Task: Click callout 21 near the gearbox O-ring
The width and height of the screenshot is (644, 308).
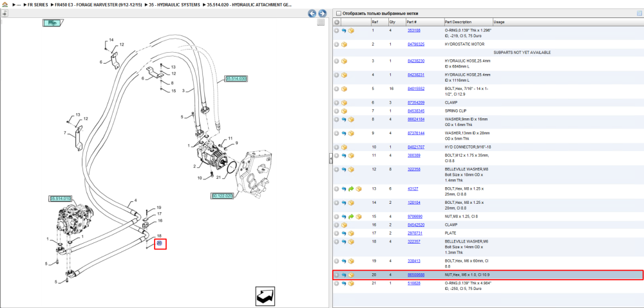Action: click(218, 177)
